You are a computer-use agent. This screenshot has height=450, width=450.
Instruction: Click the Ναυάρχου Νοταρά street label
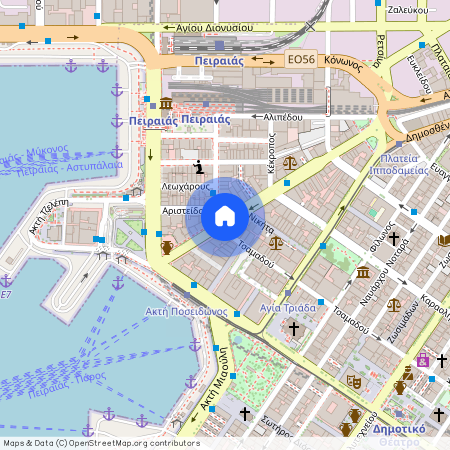(384, 272)
